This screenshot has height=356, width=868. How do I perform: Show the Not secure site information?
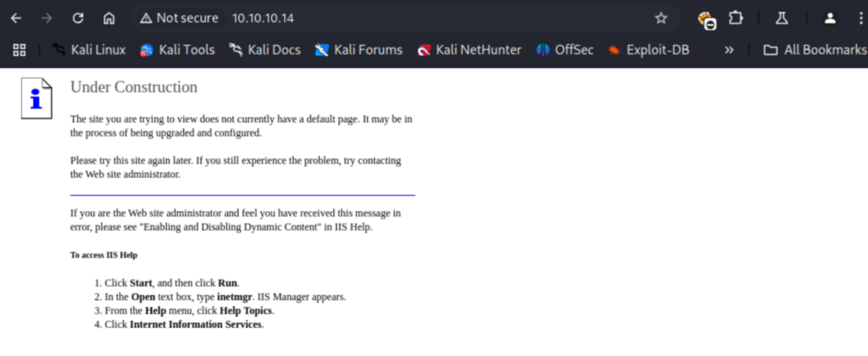179,19
